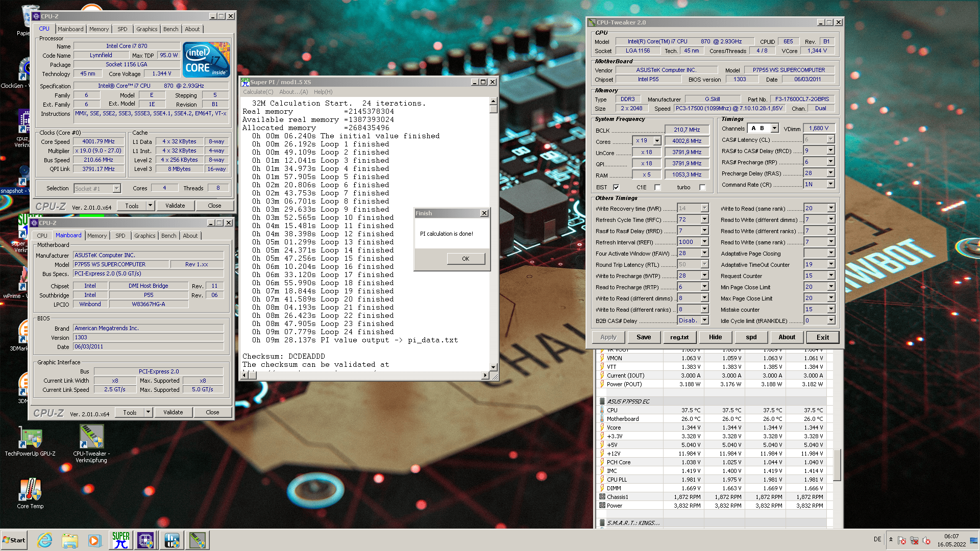Open the Calculate(C) menu in Super PI
Screen dimensions: 980x551
pos(258,92)
